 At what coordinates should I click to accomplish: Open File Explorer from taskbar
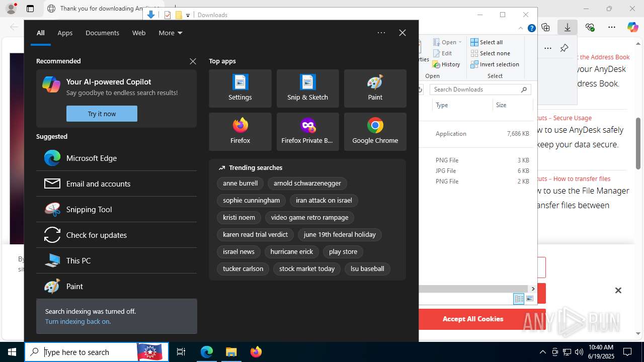click(231, 352)
